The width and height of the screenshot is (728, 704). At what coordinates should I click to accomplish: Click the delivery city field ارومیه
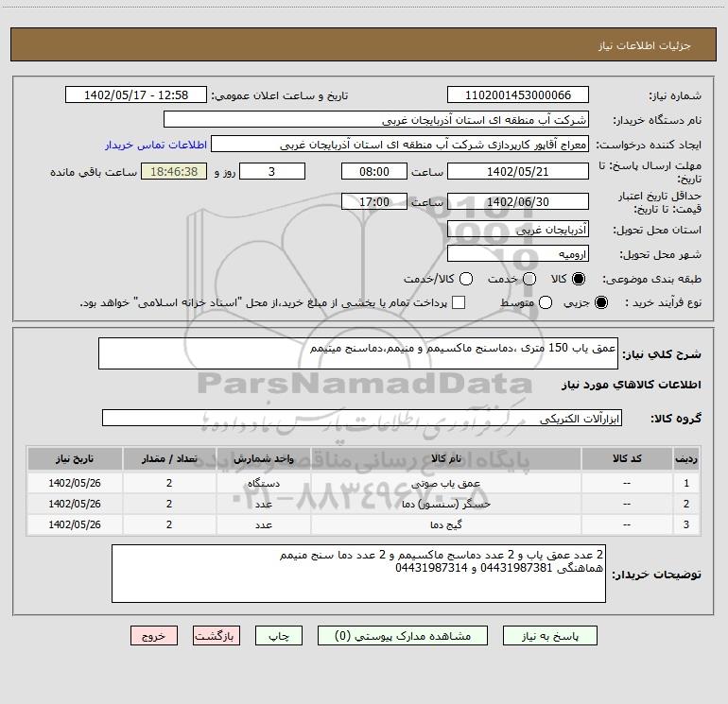pyautogui.click(x=518, y=253)
